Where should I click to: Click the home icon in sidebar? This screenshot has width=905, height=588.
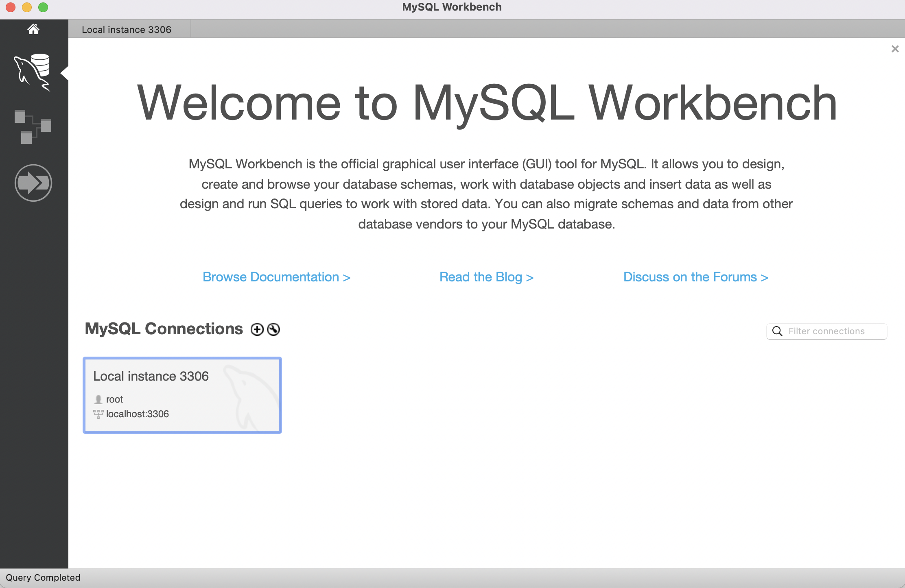33,29
